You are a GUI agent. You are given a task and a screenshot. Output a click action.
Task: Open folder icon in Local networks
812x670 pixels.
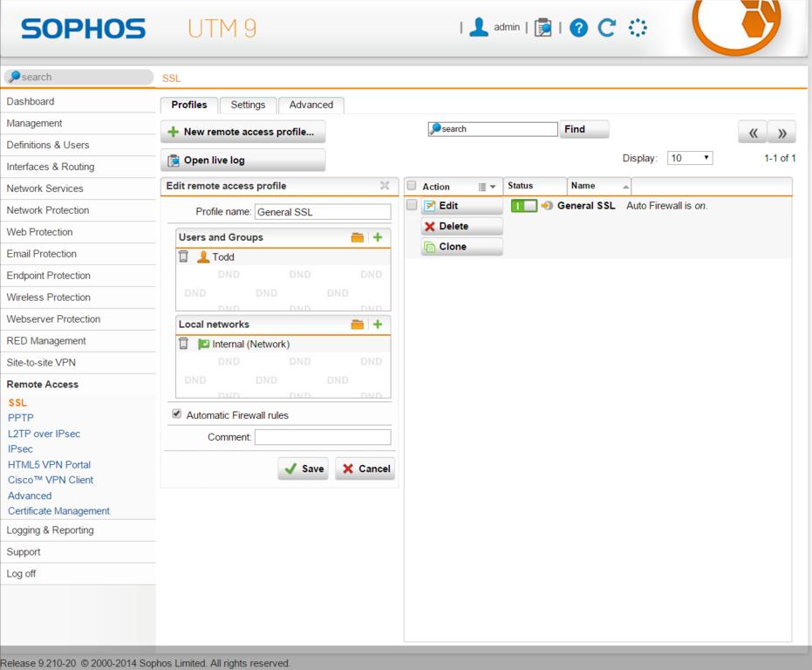(x=358, y=325)
